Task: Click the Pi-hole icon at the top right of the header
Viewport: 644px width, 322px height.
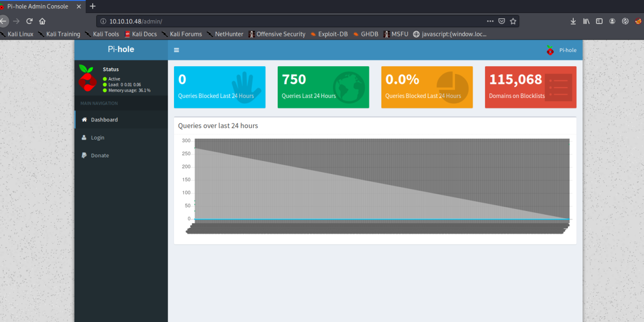Action: click(x=551, y=50)
